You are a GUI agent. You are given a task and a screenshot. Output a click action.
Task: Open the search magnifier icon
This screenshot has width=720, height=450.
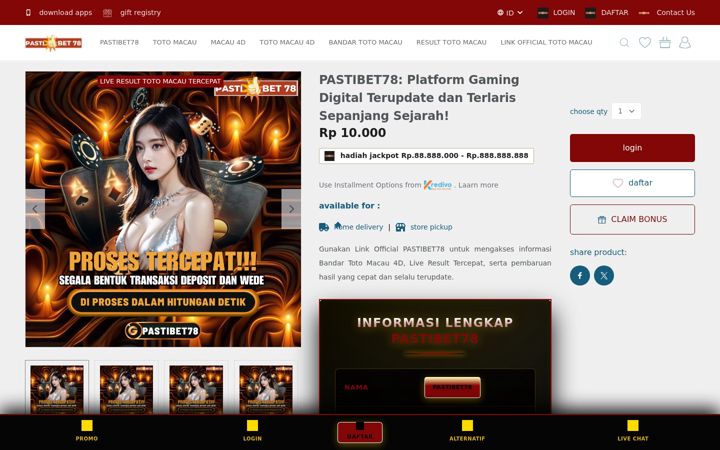pyautogui.click(x=624, y=43)
